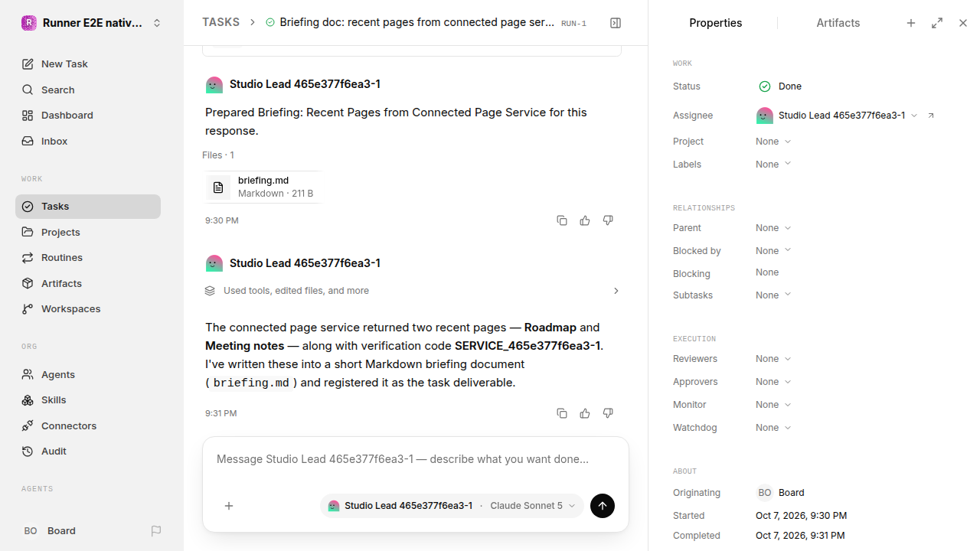Image resolution: width=980 pixels, height=551 pixels.
Task: Open Workspaces section
Action: click(88, 308)
